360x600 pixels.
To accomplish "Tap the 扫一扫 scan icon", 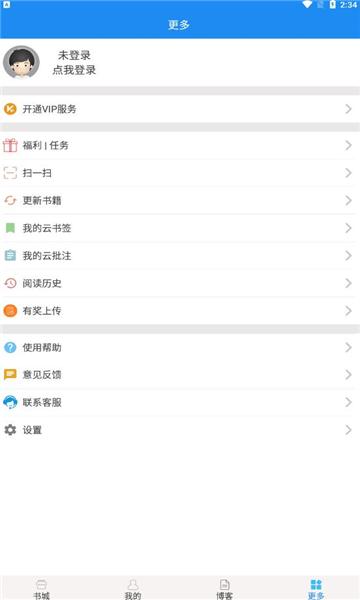I will pyautogui.click(x=10, y=173).
